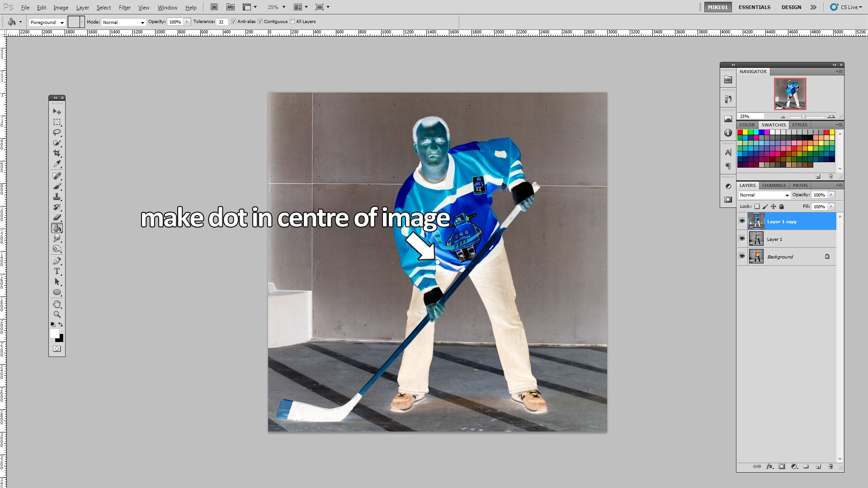Open the layer blend mode Normal dropdown
Viewport: 868px width, 488px height.
pos(764,195)
